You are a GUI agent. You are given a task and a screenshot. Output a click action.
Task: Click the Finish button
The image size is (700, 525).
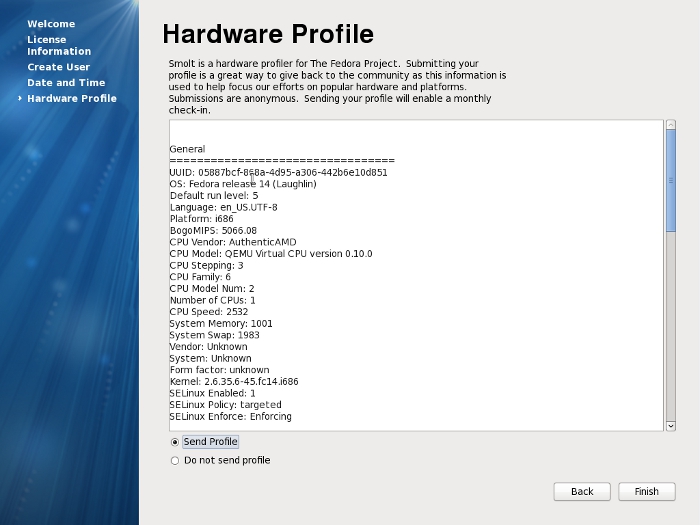646,491
